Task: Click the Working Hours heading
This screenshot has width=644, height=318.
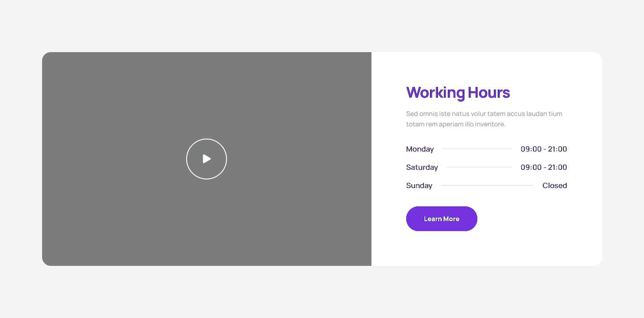Action: [458, 92]
